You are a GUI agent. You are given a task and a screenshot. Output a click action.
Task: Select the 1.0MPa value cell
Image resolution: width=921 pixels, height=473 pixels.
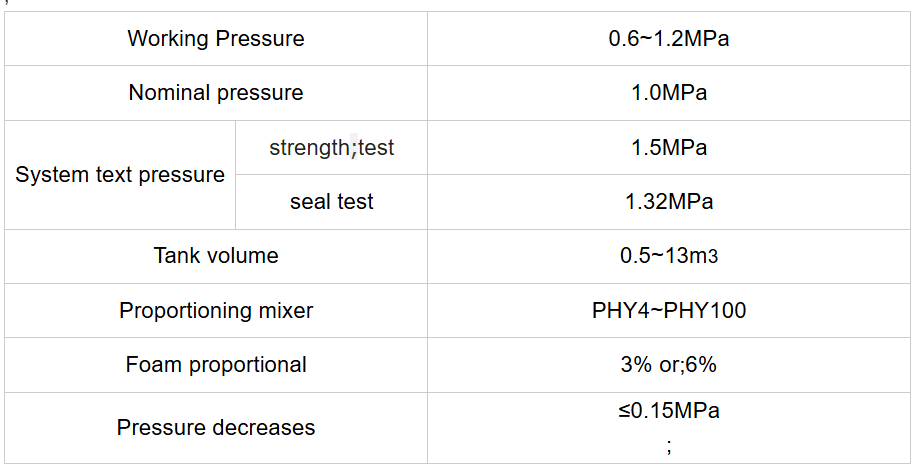coord(668,93)
